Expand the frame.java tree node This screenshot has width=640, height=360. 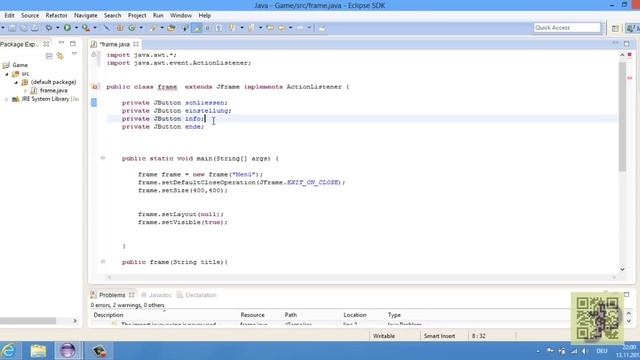(25, 91)
